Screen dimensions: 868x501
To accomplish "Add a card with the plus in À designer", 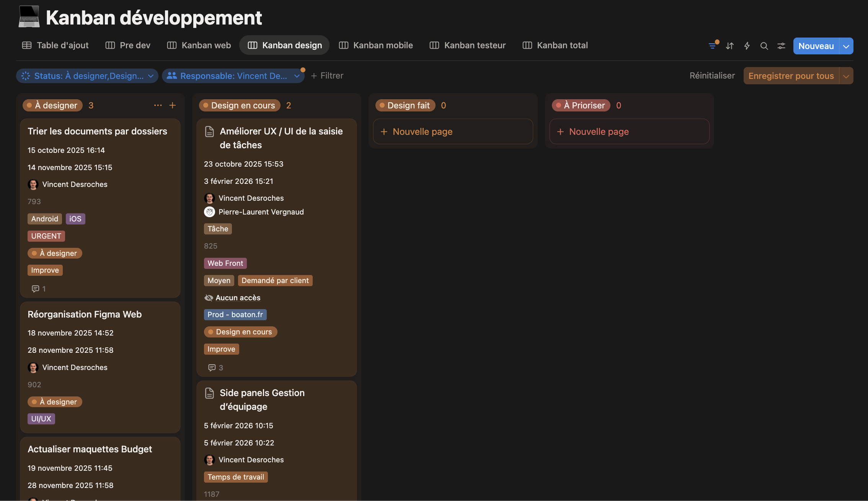I will pos(172,105).
